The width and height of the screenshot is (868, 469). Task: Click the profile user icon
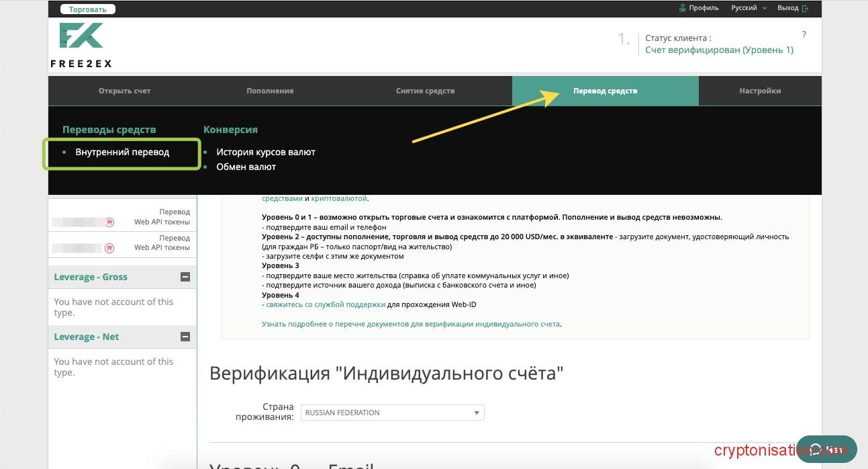(683, 8)
